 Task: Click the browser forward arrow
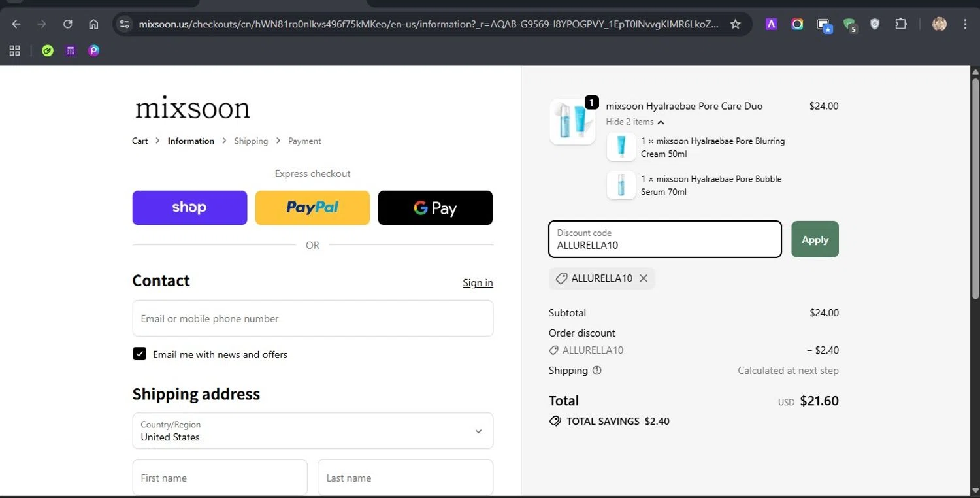[x=42, y=24]
